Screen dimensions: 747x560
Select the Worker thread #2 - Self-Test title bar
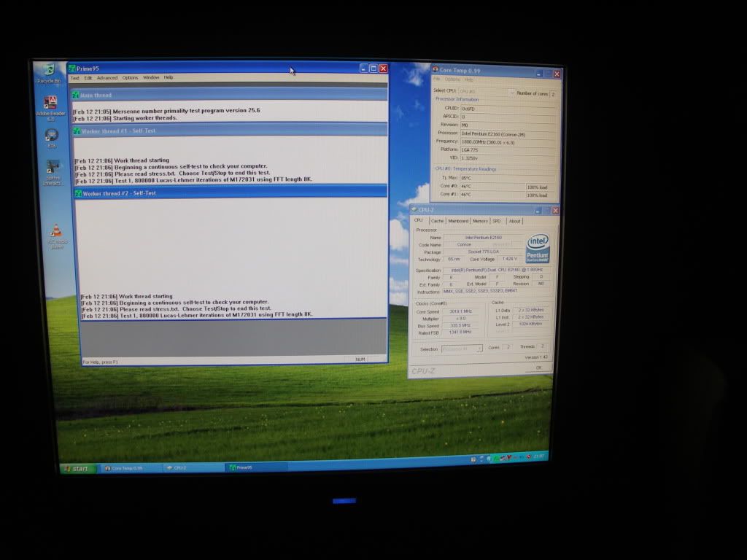231,192
